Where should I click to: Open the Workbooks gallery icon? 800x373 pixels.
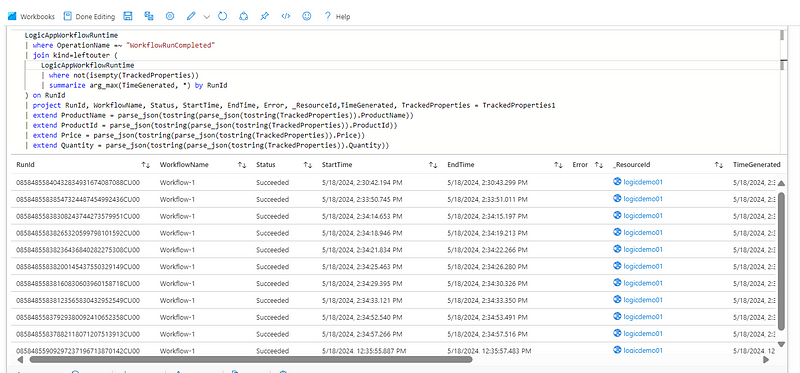pyautogui.click(x=12, y=16)
